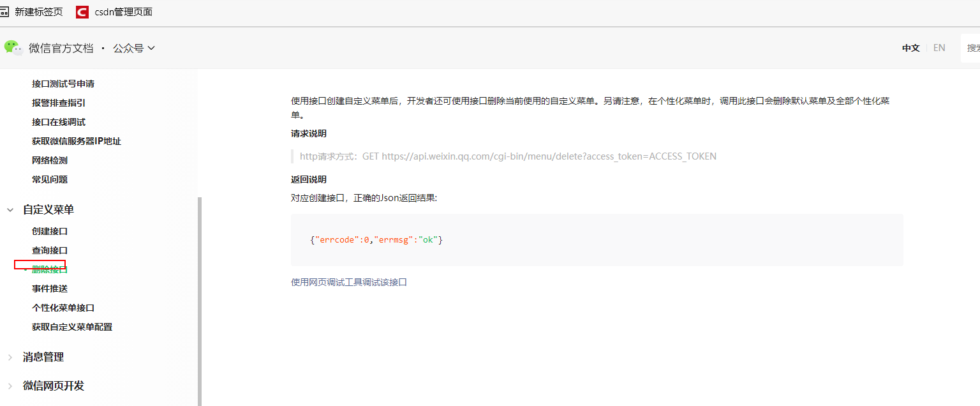Open 个性化菜单接口 page
Screen dimensions: 980x406
[63, 308]
